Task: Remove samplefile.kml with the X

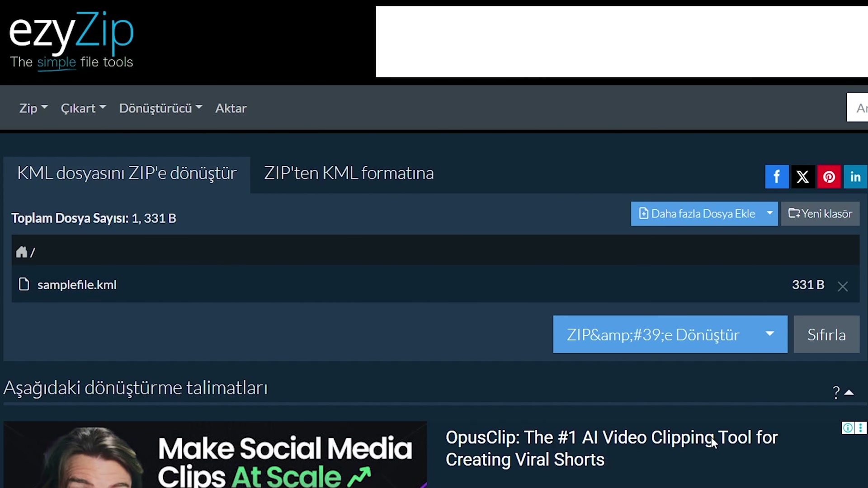Action: [x=843, y=286]
